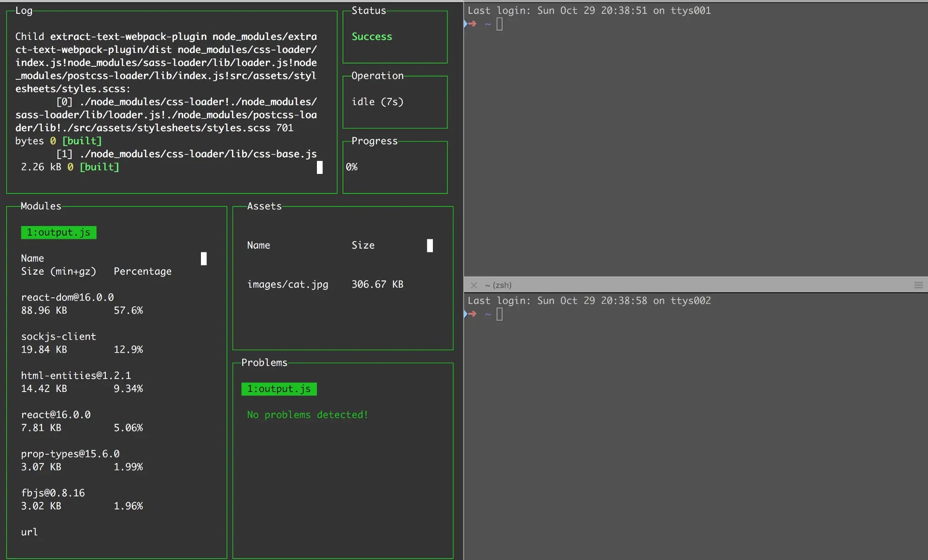928x560 pixels.
Task: Select the 1:output.js tab in Modules
Action: point(58,232)
